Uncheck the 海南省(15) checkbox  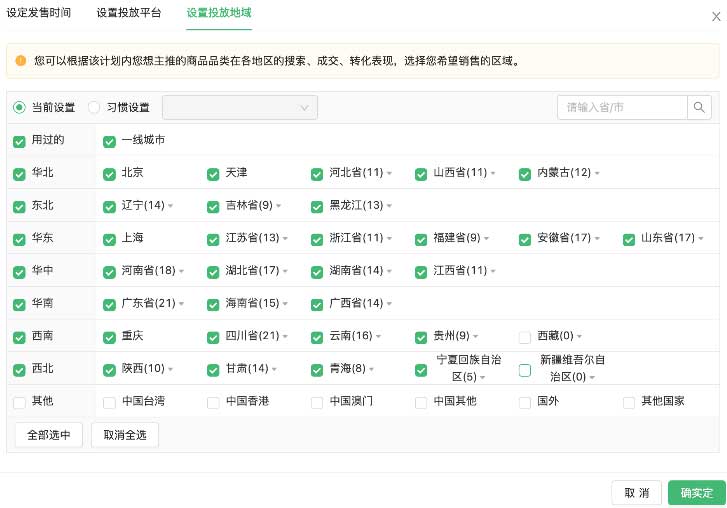point(213,305)
